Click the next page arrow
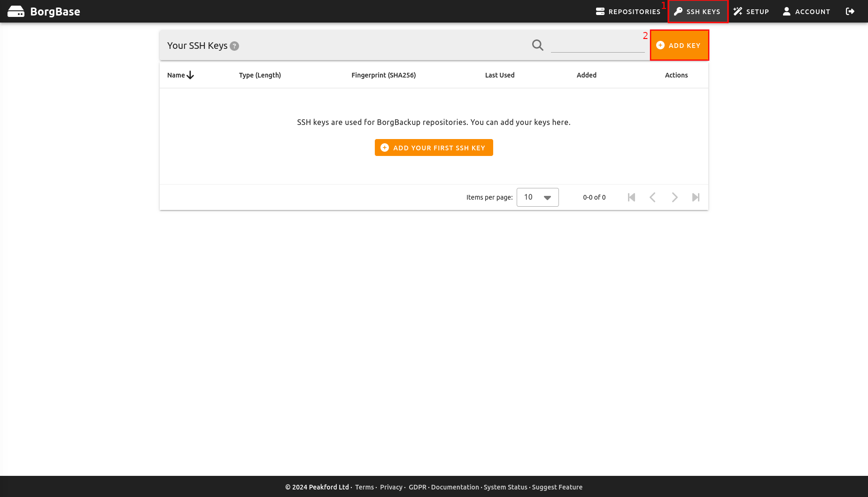The height and width of the screenshot is (497, 868). [674, 197]
